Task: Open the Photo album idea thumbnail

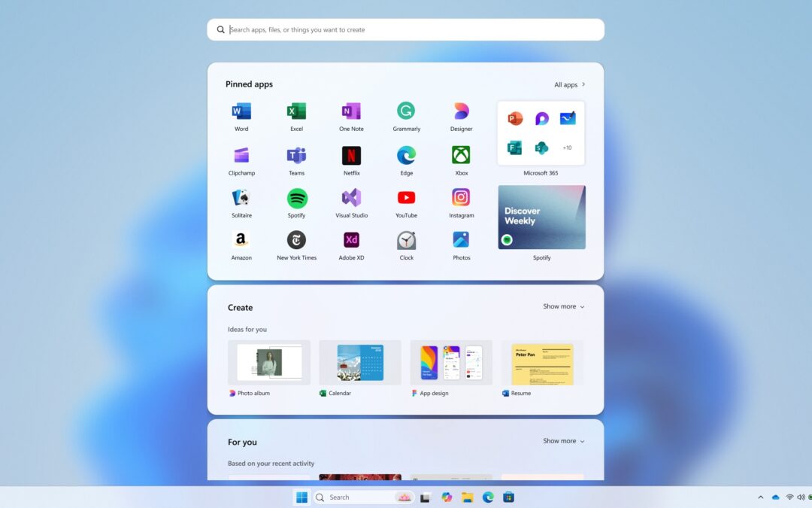Action: [269, 362]
